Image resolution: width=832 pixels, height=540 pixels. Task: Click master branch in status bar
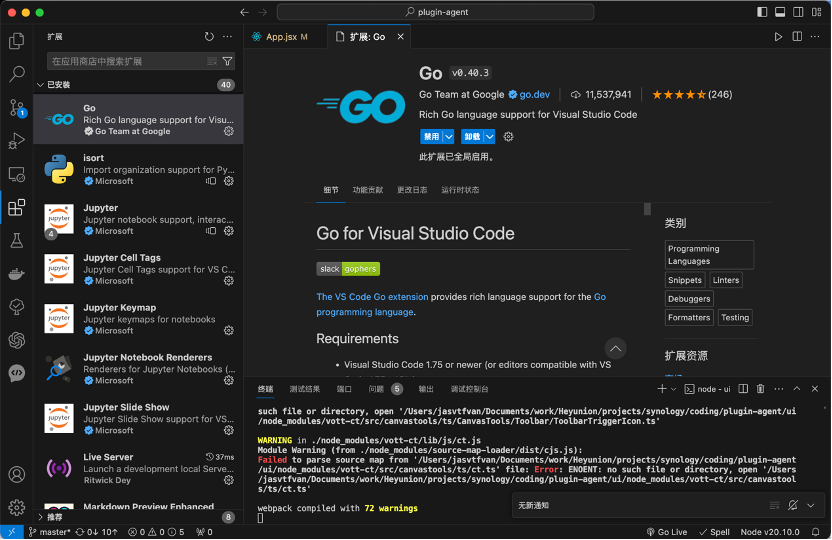coord(49,532)
